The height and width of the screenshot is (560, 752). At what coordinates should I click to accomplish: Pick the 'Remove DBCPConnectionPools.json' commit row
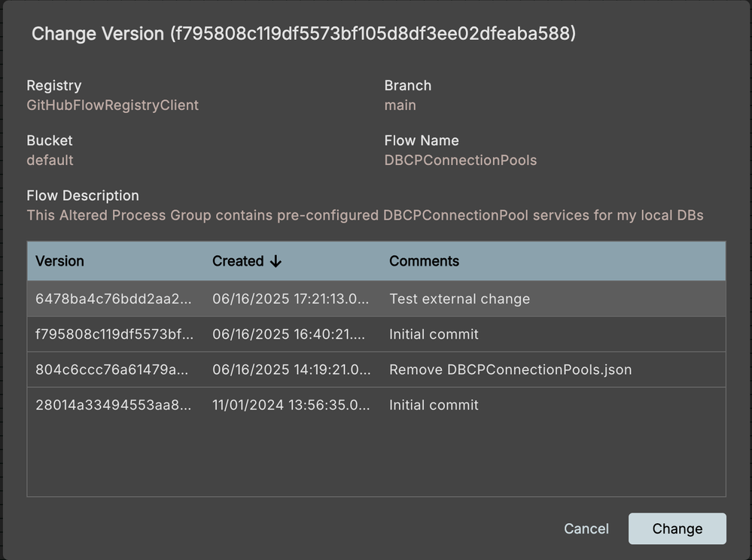pos(510,370)
